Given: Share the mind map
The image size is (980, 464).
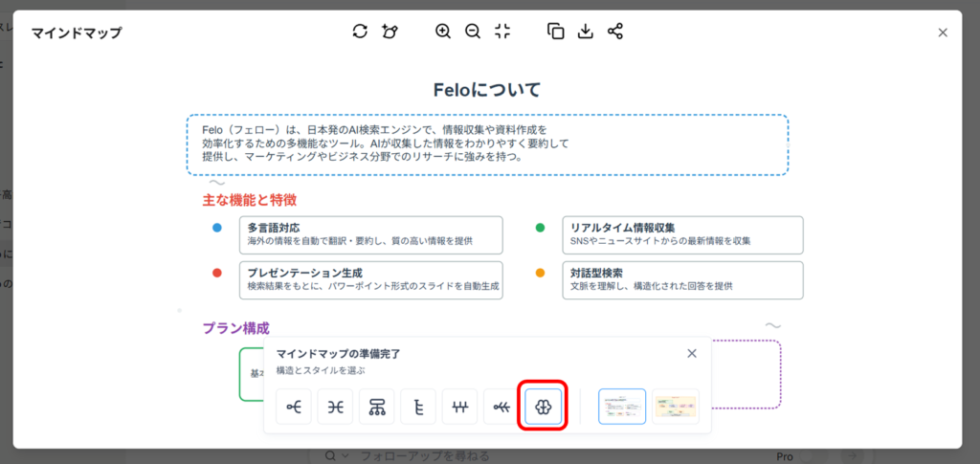Looking at the screenshot, I should point(615,32).
